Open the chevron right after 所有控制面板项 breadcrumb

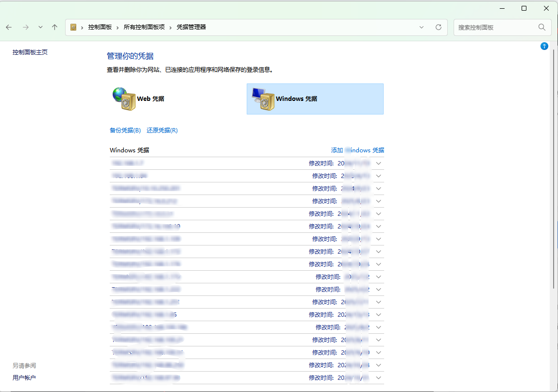pos(170,27)
